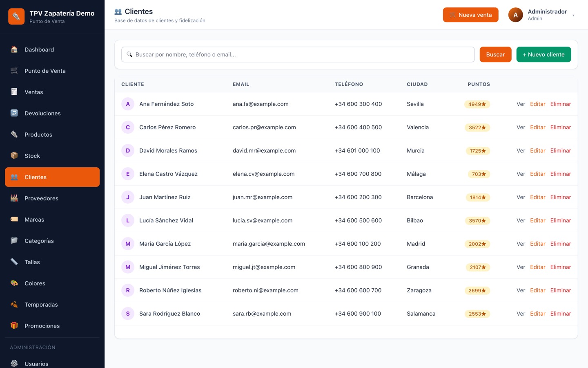Image resolution: width=588 pixels, height=368 pixels.
Task: Click the green Nuevo cliente button
Action: pyautogui.click(x=543, y=54)
